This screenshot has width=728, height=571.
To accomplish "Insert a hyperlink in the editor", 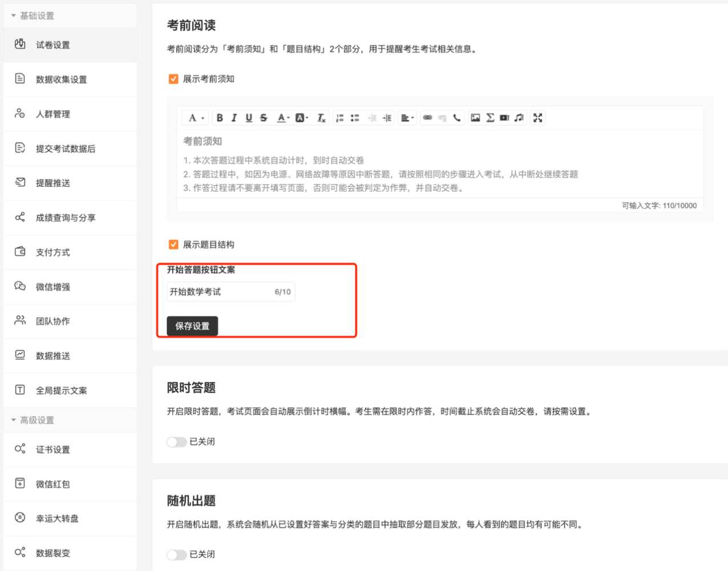I will tap(427, 118).
